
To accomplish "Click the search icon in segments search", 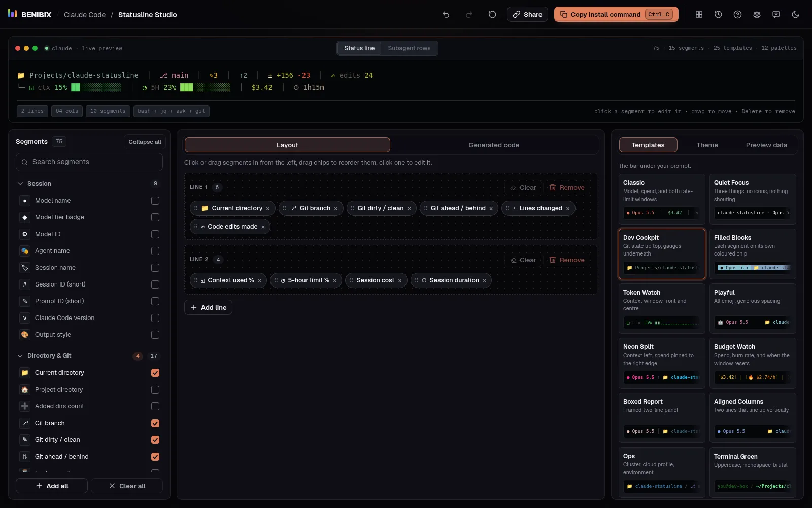I will pyautogui.click(x=24, y=162).
